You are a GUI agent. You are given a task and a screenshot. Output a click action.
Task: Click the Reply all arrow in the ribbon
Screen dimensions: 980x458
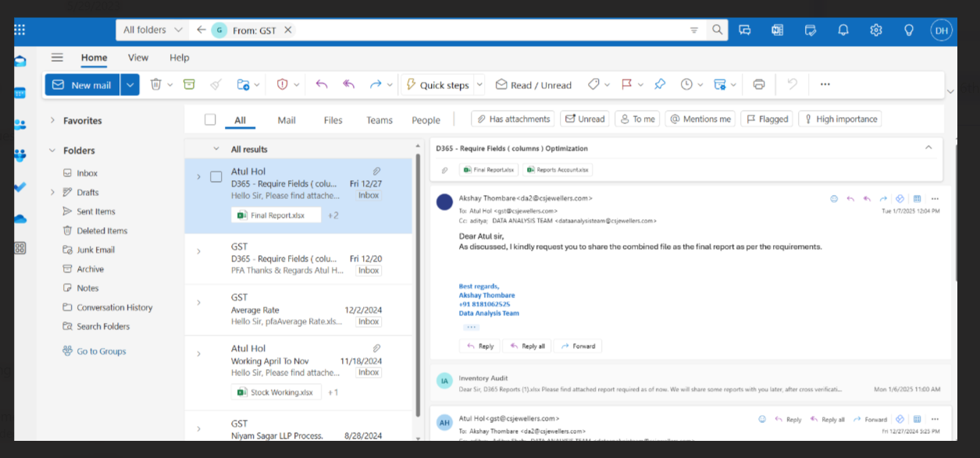pos(349,84)
